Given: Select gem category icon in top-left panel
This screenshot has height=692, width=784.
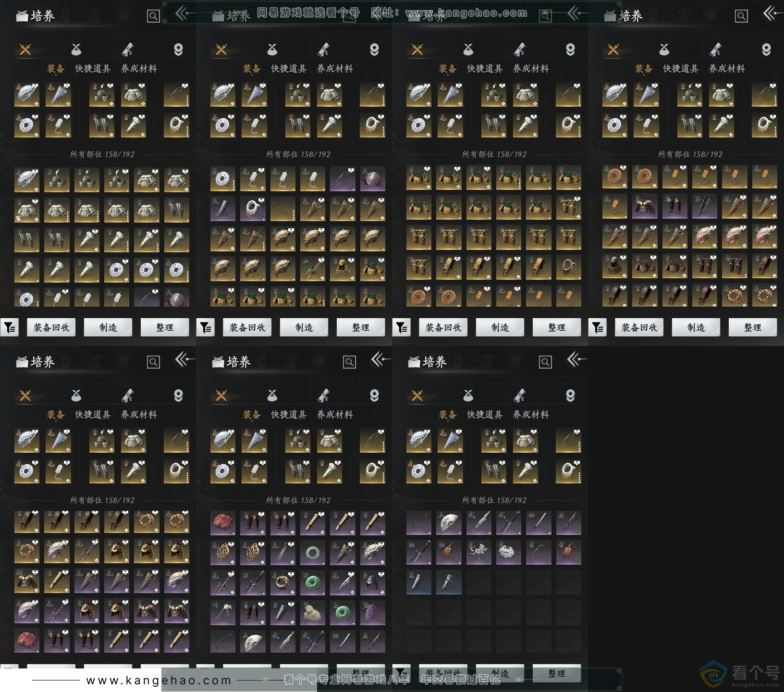Looking at the screenshot, I should pos(178,49).
